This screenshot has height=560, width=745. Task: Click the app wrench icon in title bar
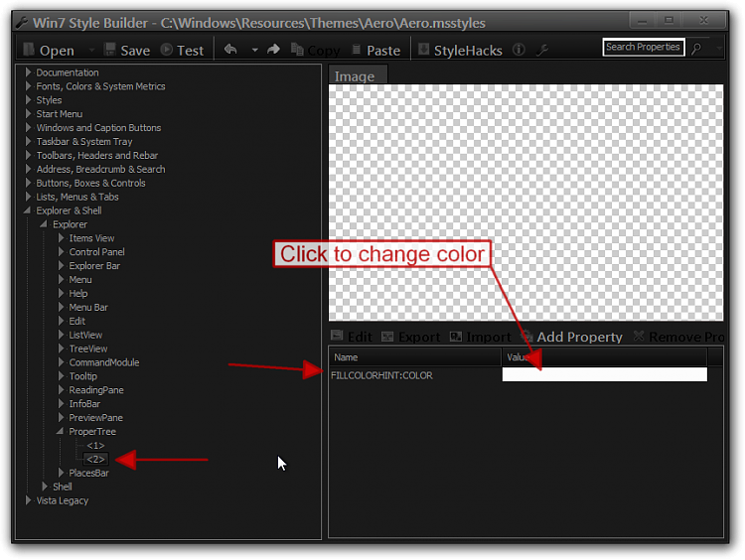[22, 22]
